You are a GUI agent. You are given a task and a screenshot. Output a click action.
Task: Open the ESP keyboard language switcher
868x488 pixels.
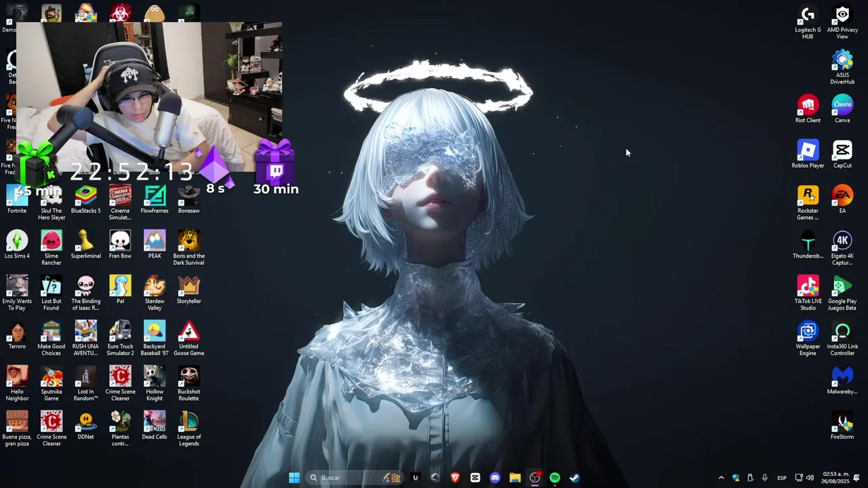[x=782, y=478]
